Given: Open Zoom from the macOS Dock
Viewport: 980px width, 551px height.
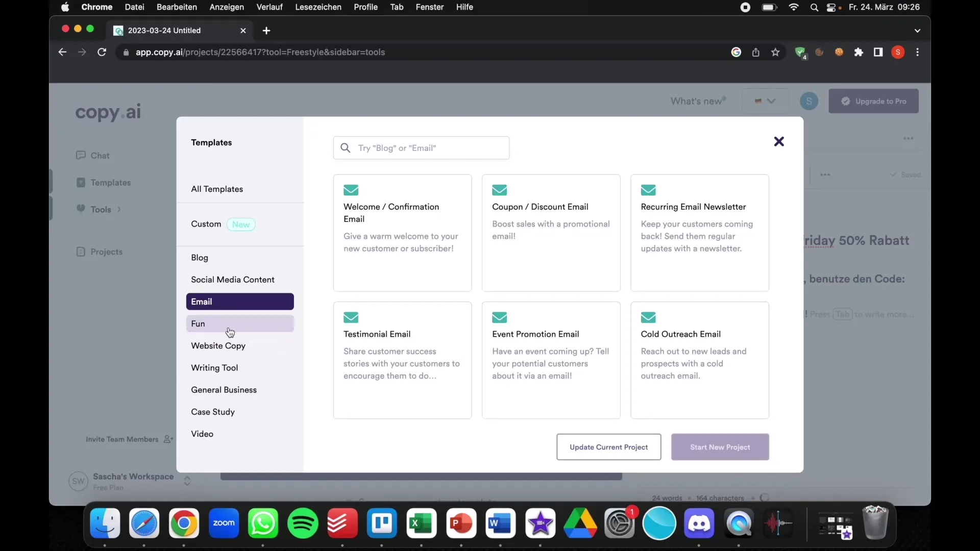Looking at the screenshot, I should click(224, 522).
